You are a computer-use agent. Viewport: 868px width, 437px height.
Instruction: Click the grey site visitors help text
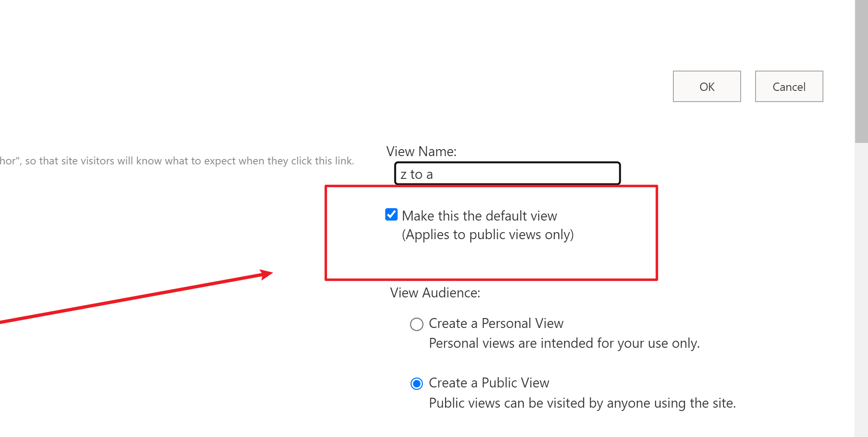[x=177, y=161]
